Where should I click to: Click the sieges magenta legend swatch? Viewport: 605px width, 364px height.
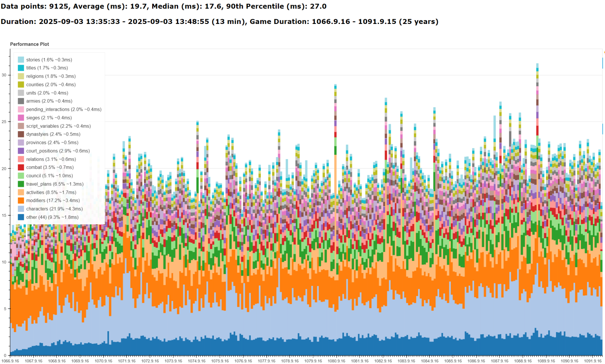tap(21, 118)
